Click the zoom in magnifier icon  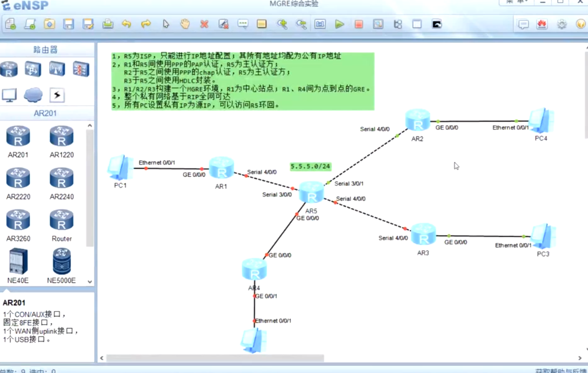coord(282,23)
